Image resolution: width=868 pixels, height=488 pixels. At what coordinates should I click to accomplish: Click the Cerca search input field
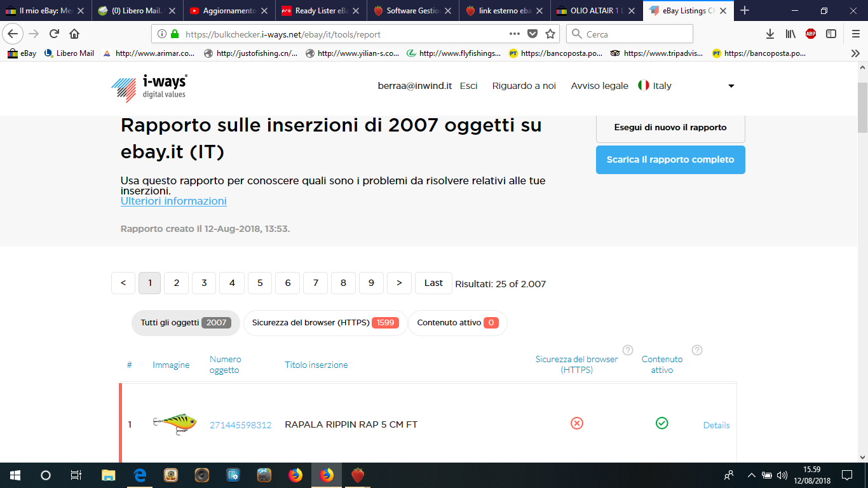629,34
